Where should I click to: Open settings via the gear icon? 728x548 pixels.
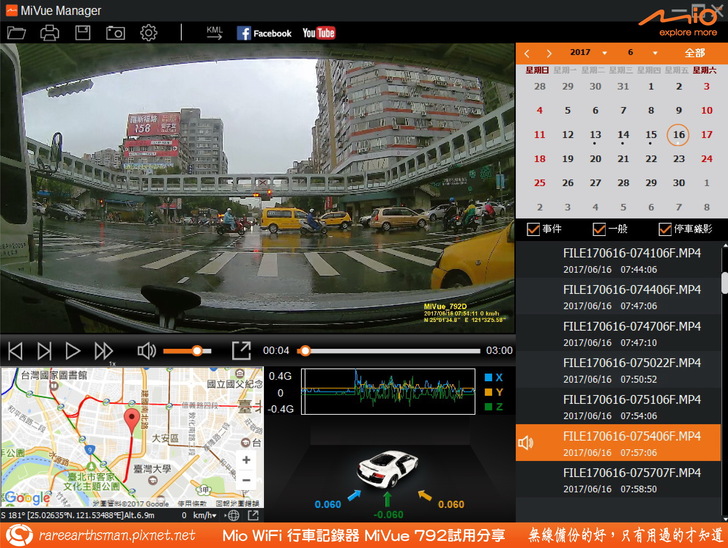point(149,33)
